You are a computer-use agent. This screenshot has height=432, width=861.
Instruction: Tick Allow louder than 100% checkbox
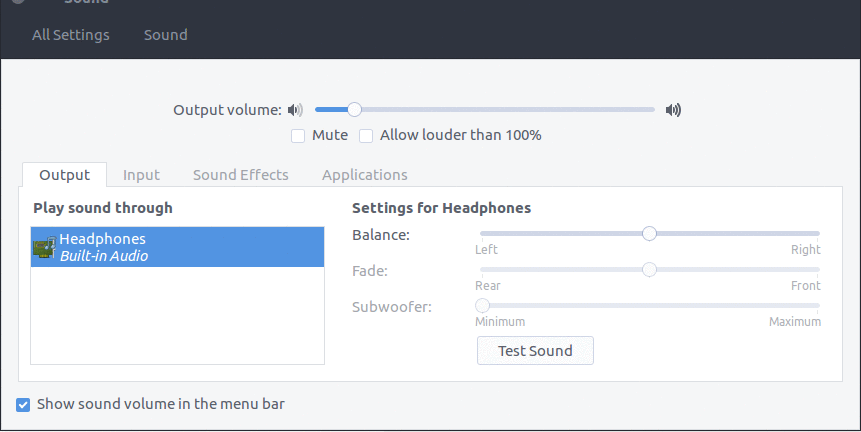pos(366,136)
